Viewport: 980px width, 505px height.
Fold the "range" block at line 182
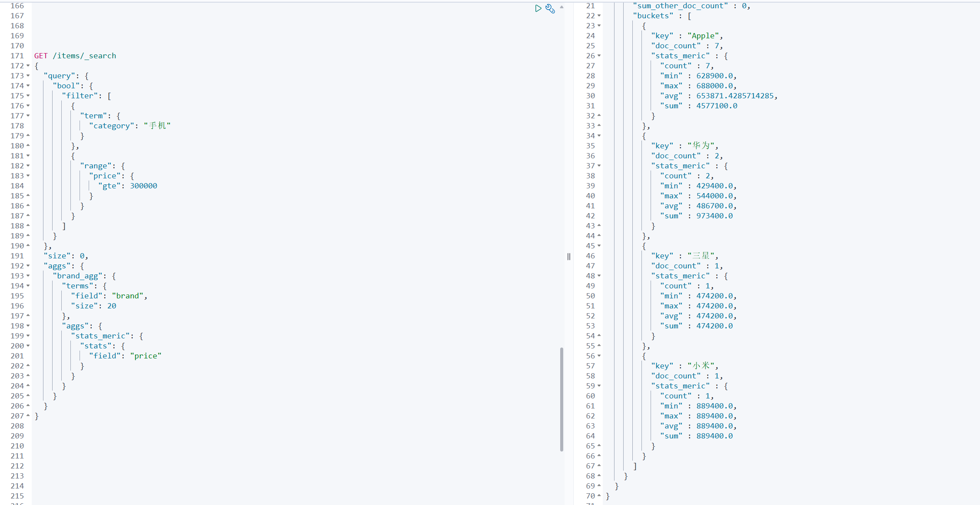(28, 166)
